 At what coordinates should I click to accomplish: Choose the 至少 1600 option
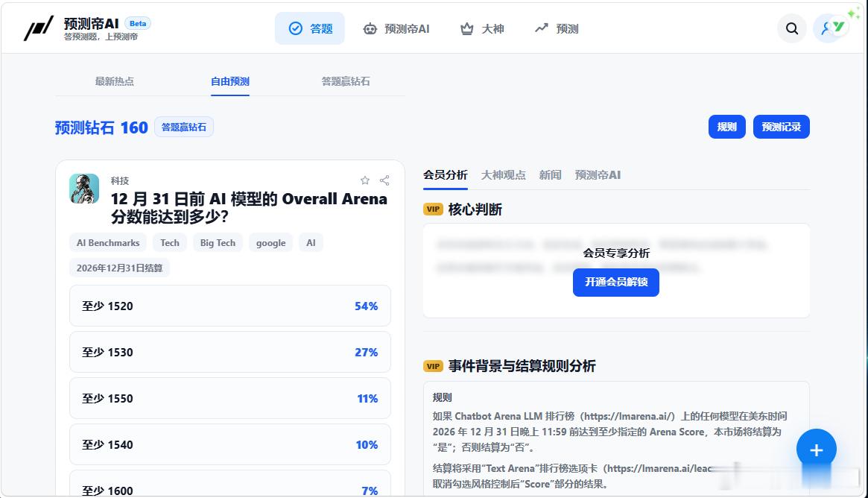[x=230, y=484]
